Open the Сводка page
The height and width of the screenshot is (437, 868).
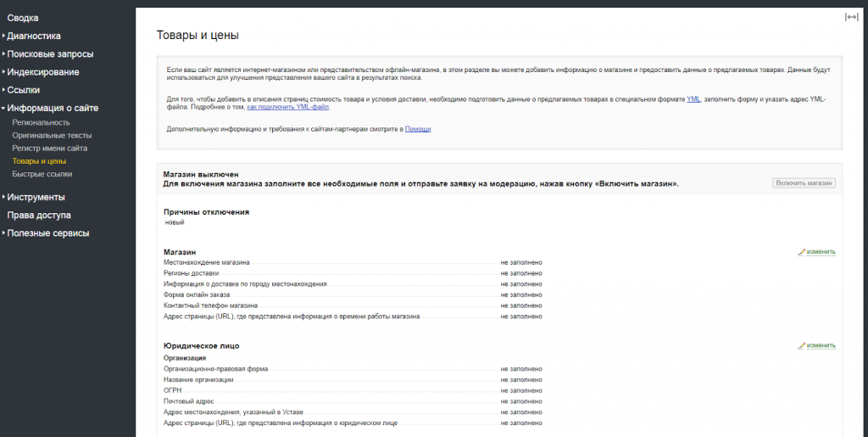(23, 19)
